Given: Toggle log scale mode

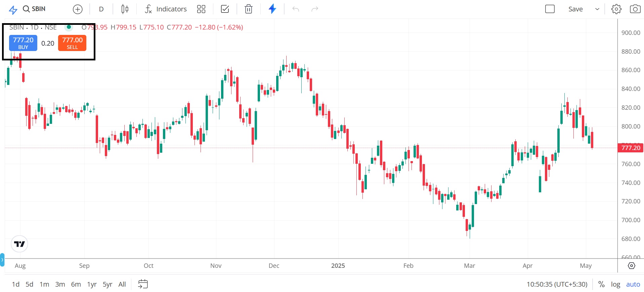Looking at the screenshot, I should click(615, 284).
